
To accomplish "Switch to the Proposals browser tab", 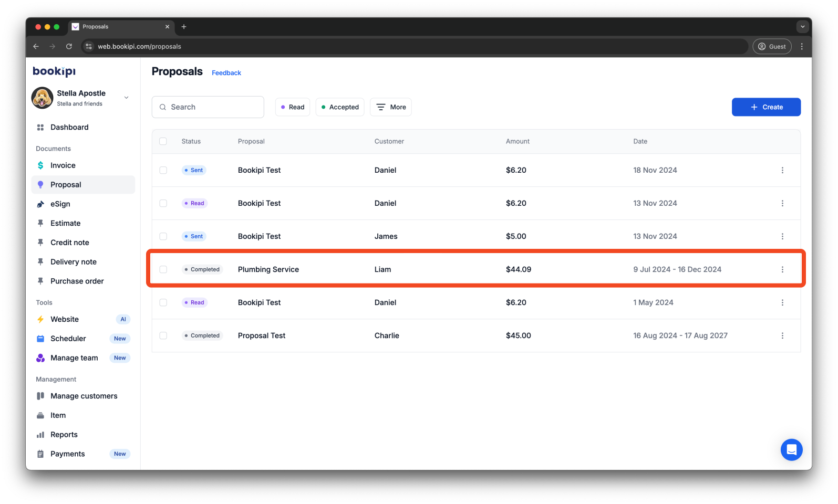I will [121, 27].
